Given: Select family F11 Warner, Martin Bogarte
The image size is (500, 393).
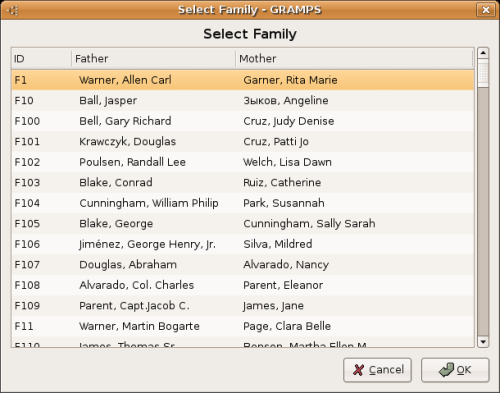Looking at the screenshot, I should click(243, 326).
